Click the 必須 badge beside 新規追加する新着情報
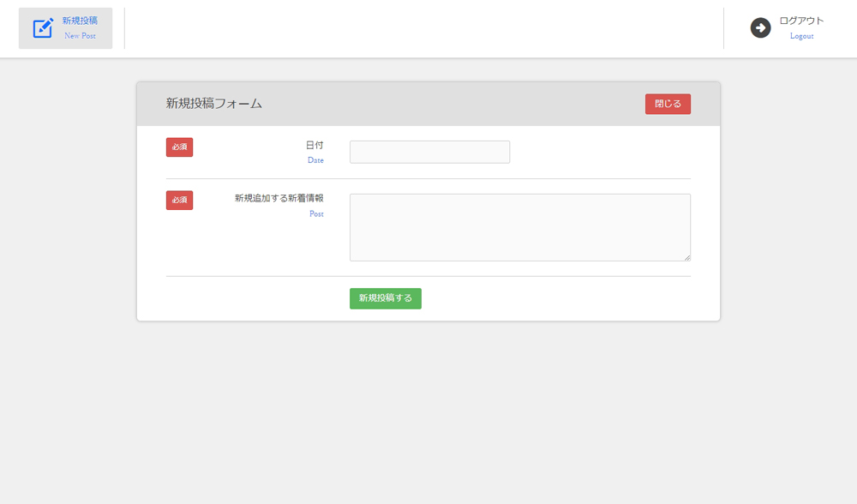Image resolution: width=857 pixels, height=504 pixels. (x=179, y=200)
